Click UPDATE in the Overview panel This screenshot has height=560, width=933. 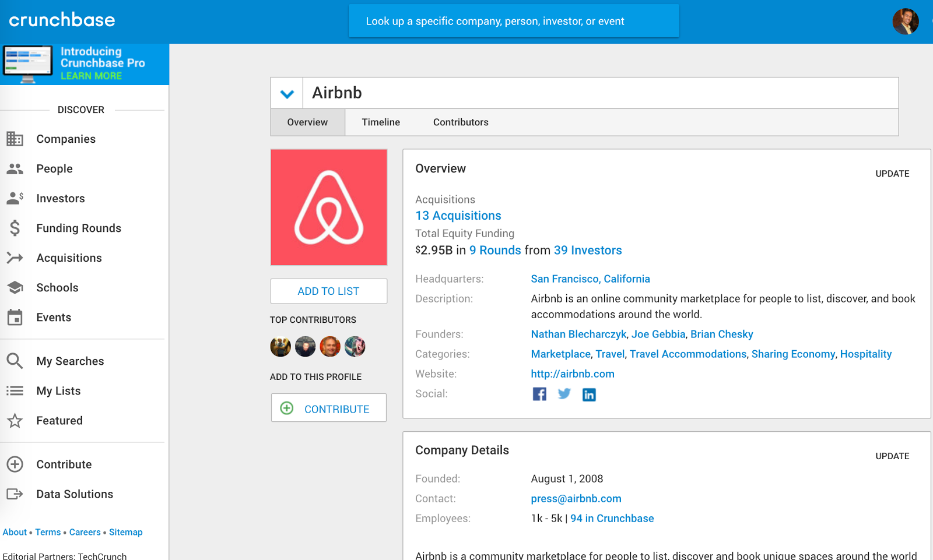892,174
